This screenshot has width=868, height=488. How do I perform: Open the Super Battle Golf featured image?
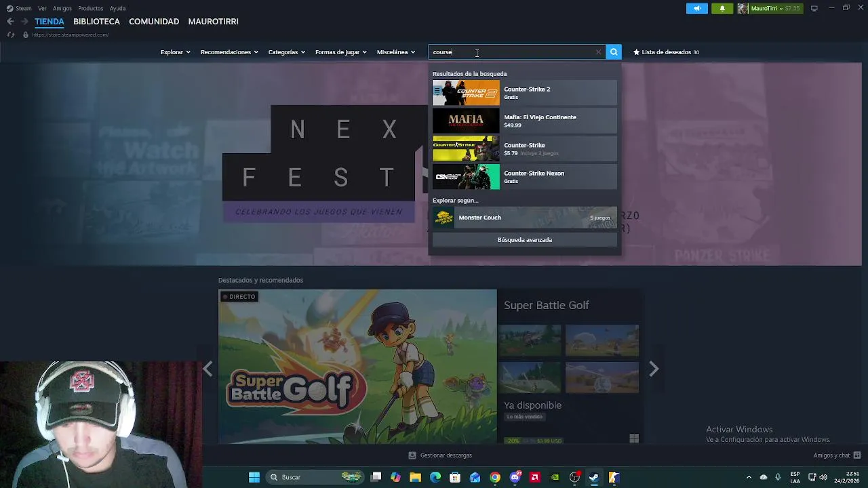[357, 367]
